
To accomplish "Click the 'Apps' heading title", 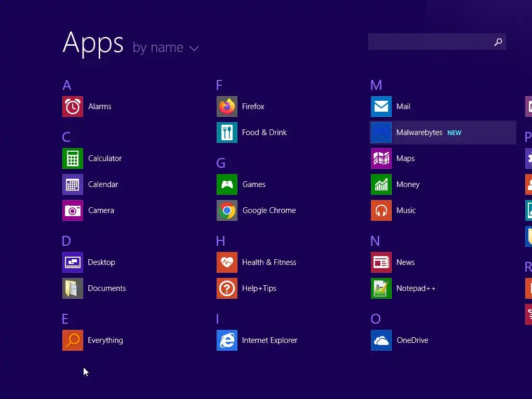I will [x=93, y=44].
